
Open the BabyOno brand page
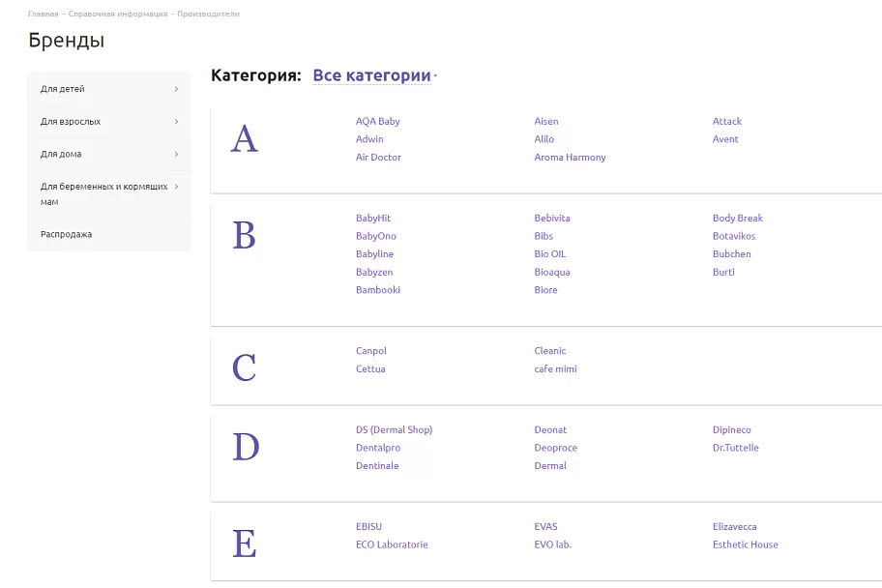click(x=376, y=236)
